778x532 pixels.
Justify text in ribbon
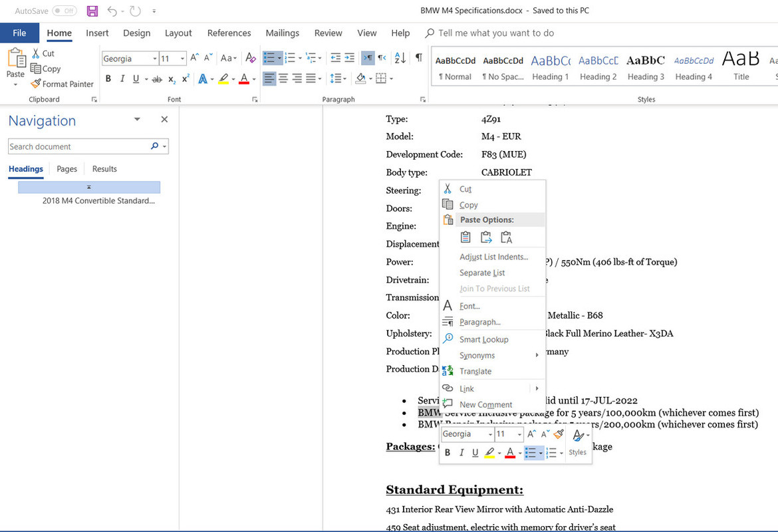tap(311, 78)
